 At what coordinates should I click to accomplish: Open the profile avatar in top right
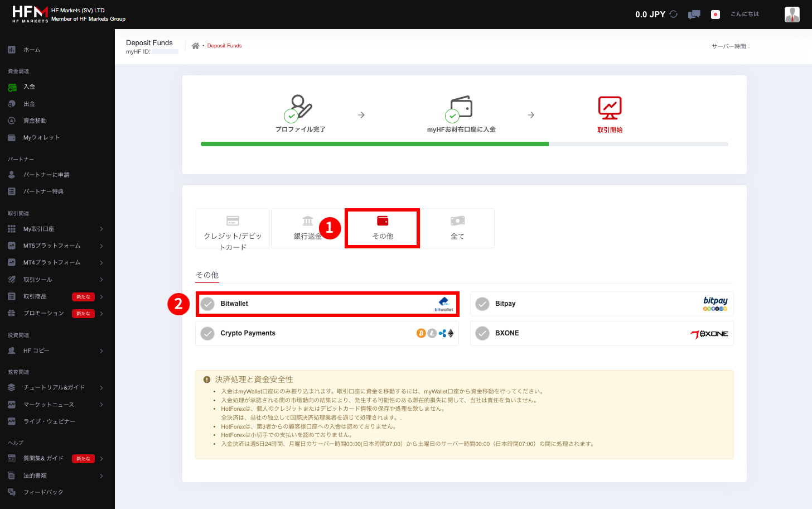click(x=792, y=14)
